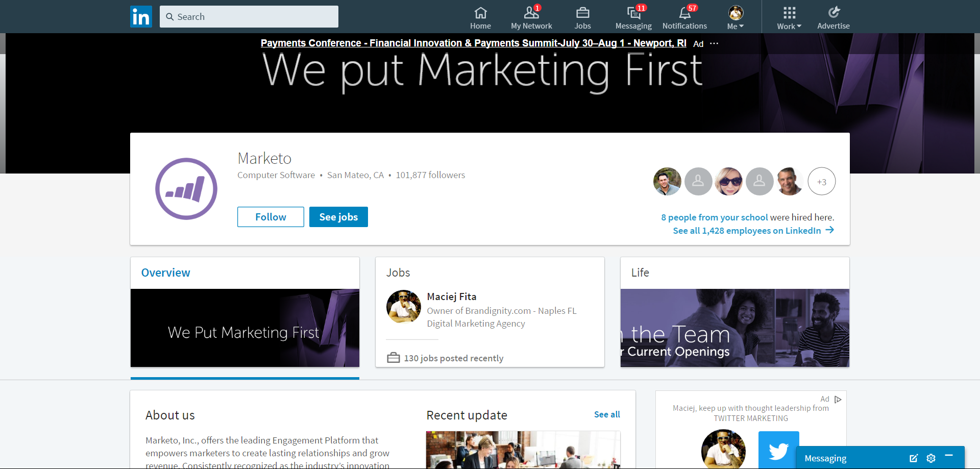The width and height of the screenshot is (980, 469).
Task: Open the recent update image
Action: click(x=523, y=450)
